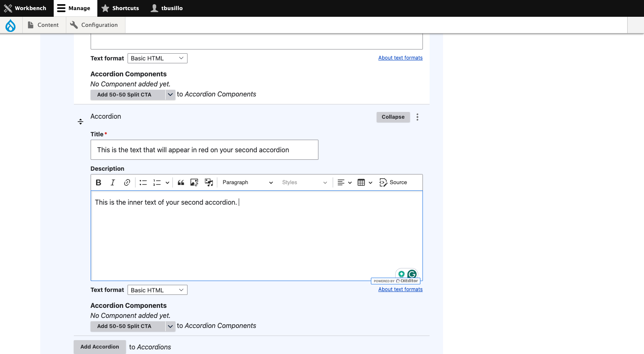644x354 pixels.
Task: Click the Grammarly G icon
Action: (x=412, y=274)
